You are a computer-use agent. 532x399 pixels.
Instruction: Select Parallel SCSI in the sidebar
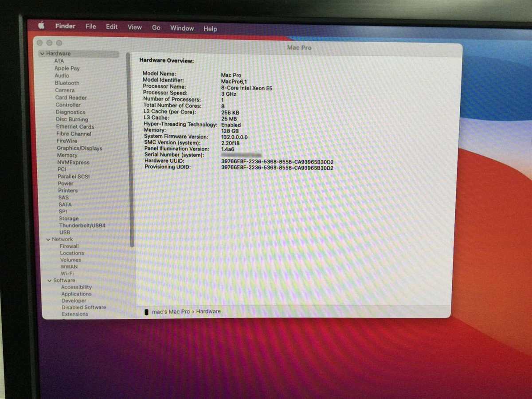[x=74, y=176]
